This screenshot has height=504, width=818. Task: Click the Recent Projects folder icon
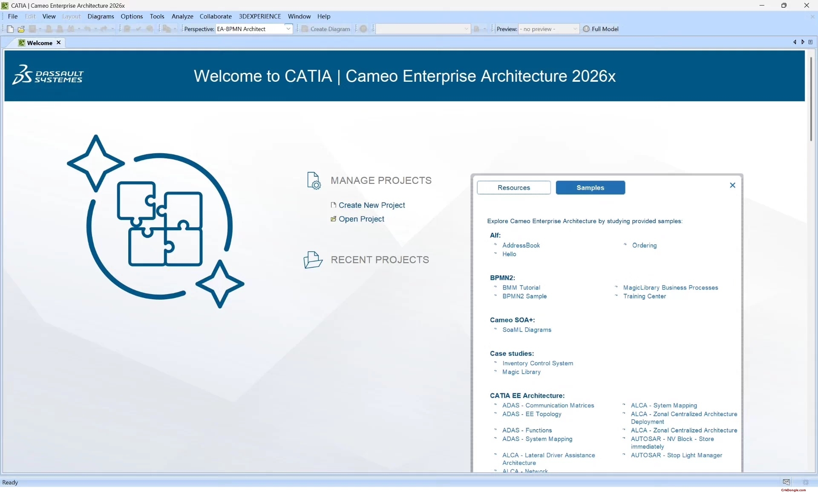[x=313, y=260]
